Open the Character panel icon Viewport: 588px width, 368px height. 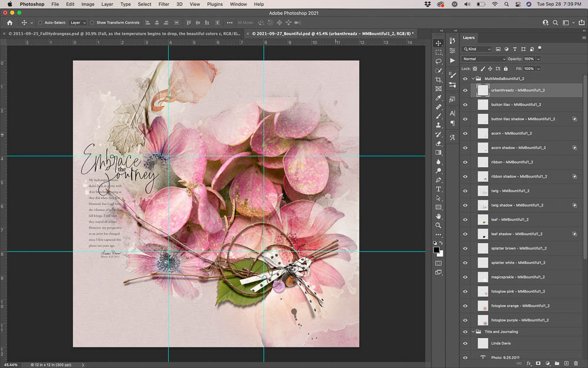pyautogui.click(x=452, y=113)
